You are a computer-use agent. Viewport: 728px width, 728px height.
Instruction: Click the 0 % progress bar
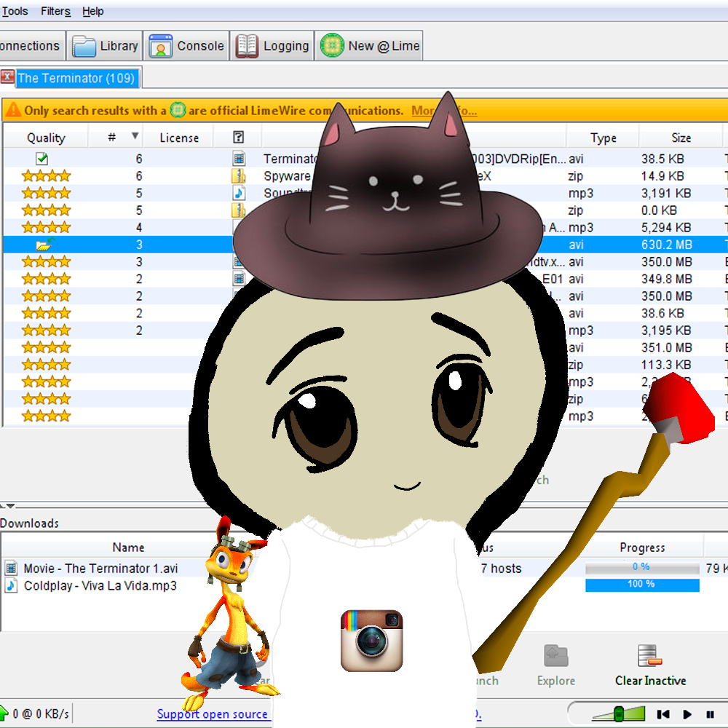pyautogui.click(x=642, y=568)
